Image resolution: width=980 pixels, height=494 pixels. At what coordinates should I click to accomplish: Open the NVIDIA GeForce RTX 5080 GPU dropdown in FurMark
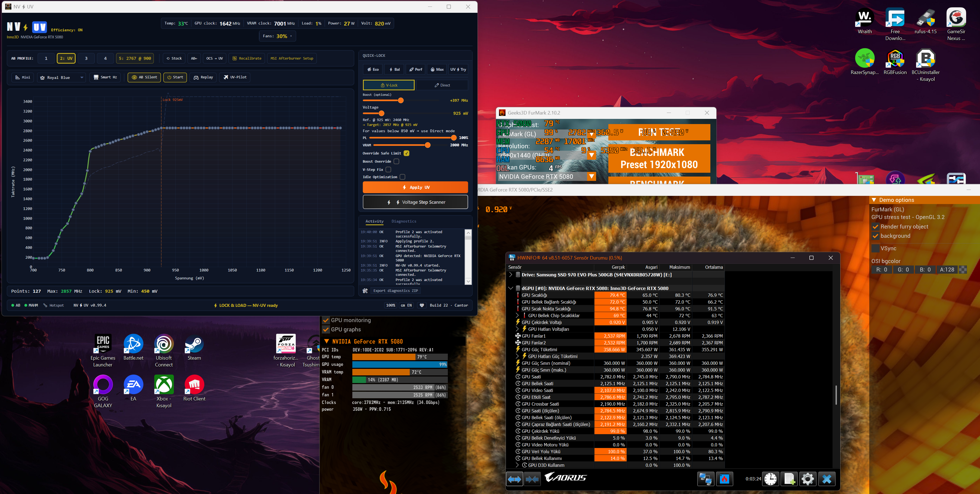(x=547, y=177)
